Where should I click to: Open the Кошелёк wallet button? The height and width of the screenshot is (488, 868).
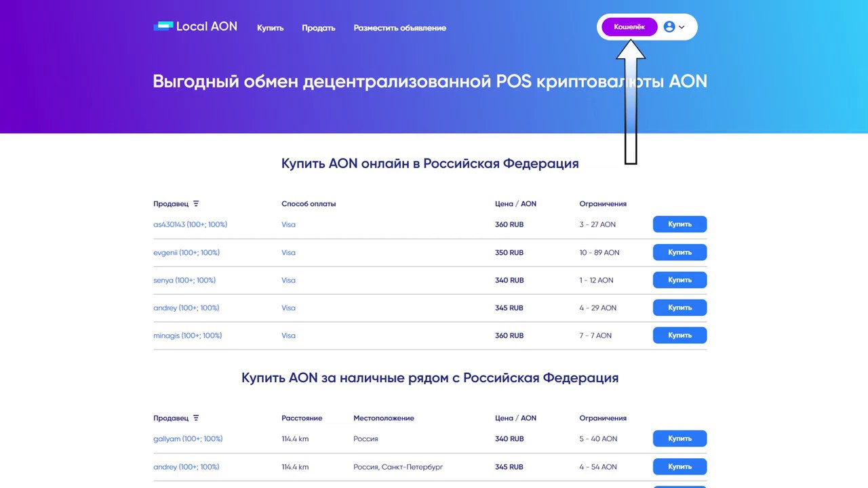[x=629, y=26]
